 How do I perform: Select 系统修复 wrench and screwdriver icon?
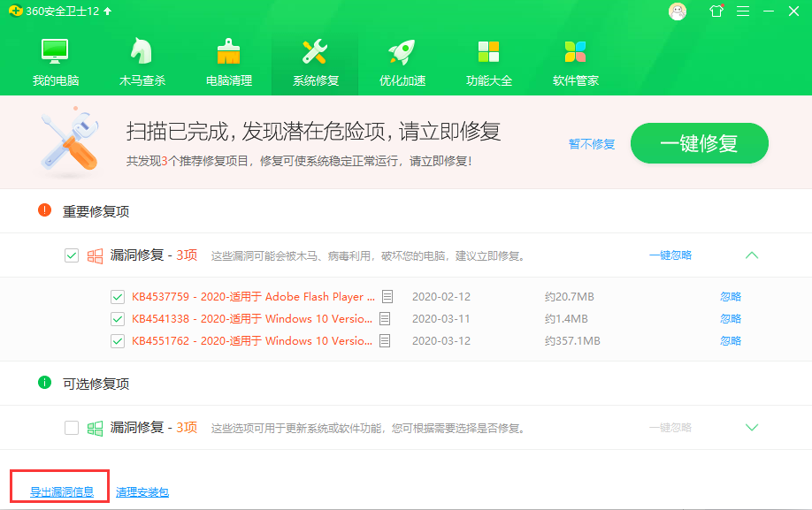[315, 51]
